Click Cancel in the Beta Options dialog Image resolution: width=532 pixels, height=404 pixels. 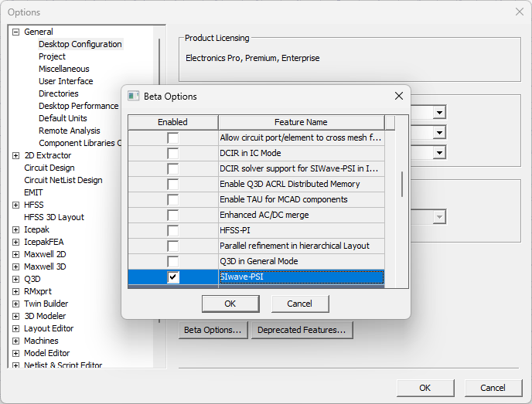pos(300,304)
